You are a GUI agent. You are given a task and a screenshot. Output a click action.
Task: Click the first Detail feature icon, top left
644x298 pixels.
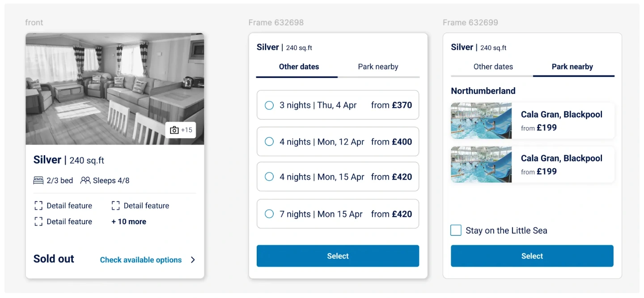38,206
